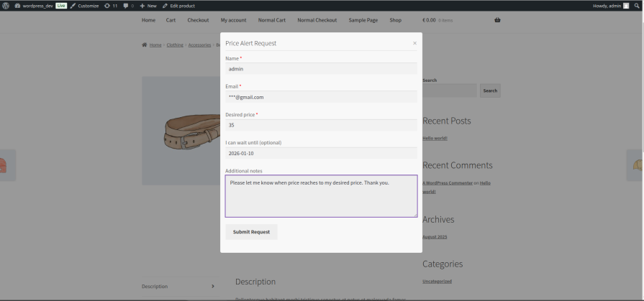Click the sidebar Search button
The height and width of the screenshot is (301, 644).
(489, 91)
